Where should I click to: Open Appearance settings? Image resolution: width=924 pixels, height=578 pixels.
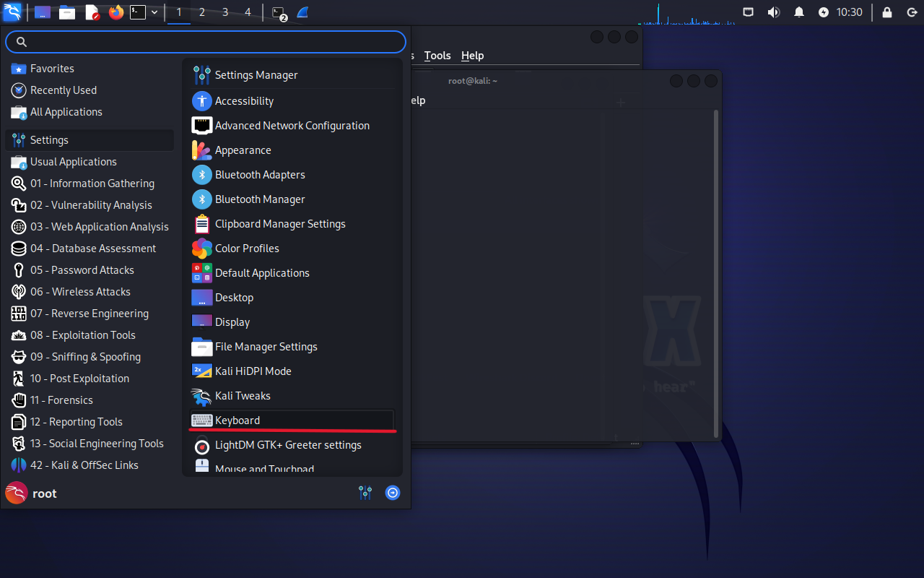[292, 150]
